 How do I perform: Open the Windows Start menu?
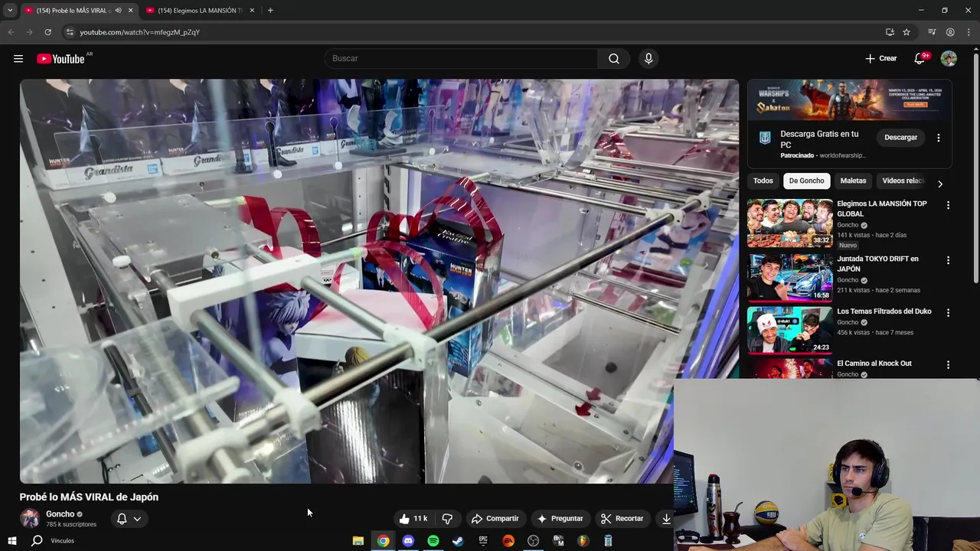(11, 541)
